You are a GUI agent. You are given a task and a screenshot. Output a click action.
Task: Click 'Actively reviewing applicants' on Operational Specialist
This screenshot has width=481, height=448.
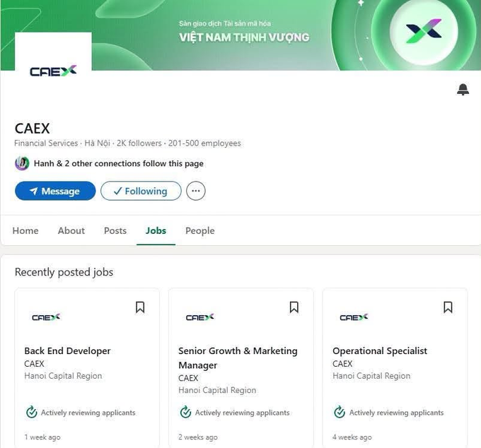tap(396, 413)
